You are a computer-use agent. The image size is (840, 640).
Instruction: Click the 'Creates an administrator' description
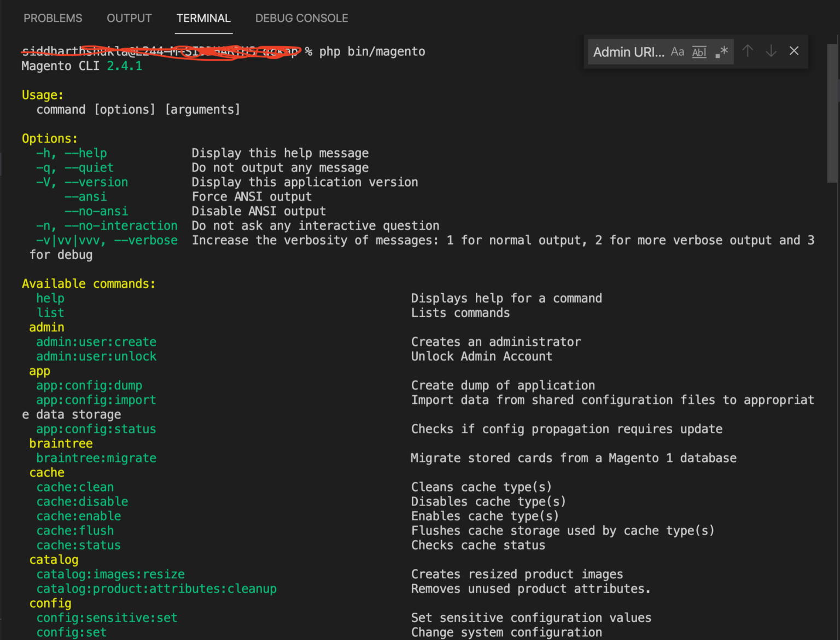pyautogui.click(x=496, y=342)
